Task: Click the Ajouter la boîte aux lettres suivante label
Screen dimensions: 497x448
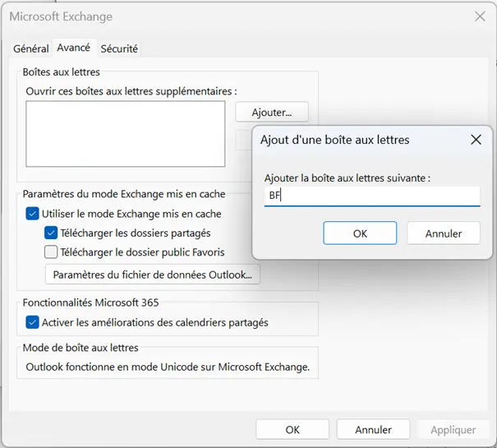Action: [x=347, y=178]
